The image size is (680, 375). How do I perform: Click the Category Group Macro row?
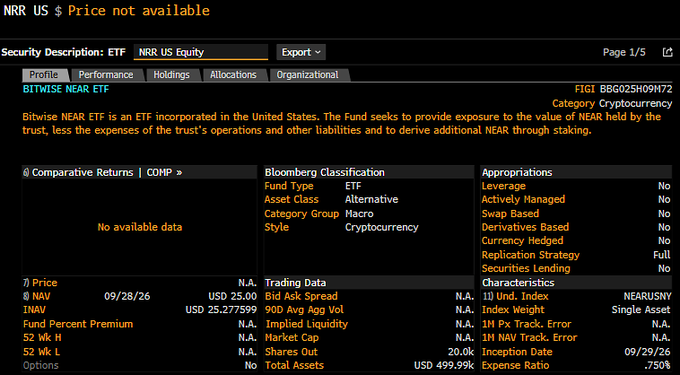click(x=369, y=214)
